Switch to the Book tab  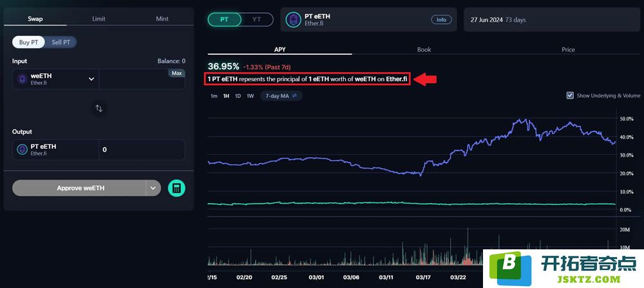coord(424,50)
